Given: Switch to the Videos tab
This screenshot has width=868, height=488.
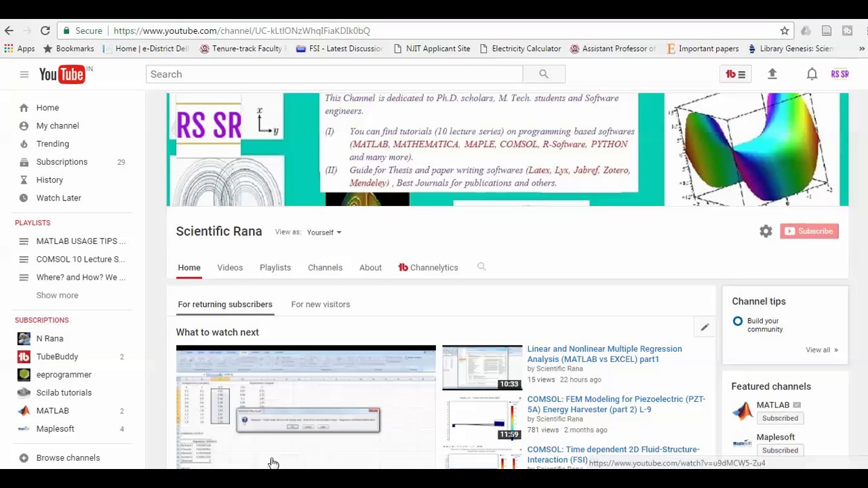Looking at the screenshot, I should [x=230, y=268].
